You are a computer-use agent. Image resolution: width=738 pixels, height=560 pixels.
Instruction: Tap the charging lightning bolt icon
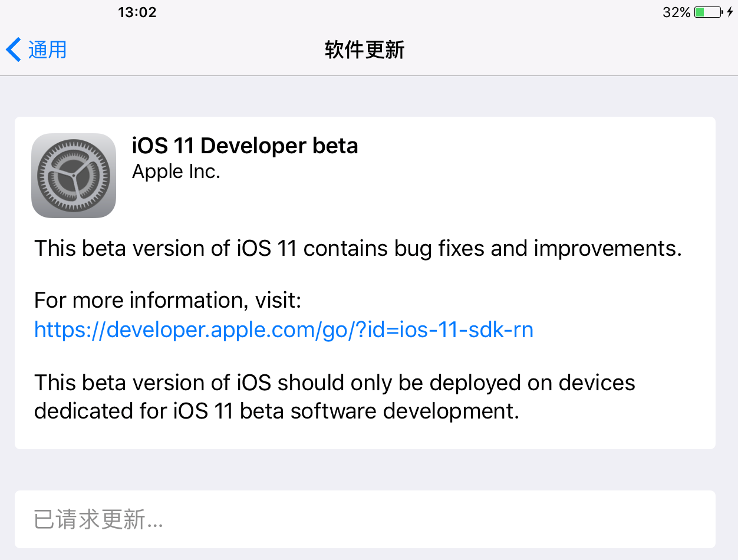point(730,12)
